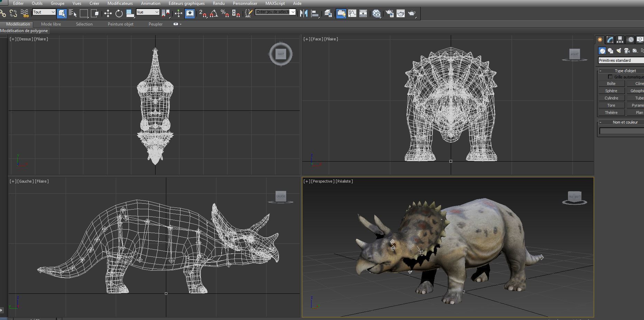Open the Material Editor sphere icon
This screenshot has width=644, height=320.
376,13
